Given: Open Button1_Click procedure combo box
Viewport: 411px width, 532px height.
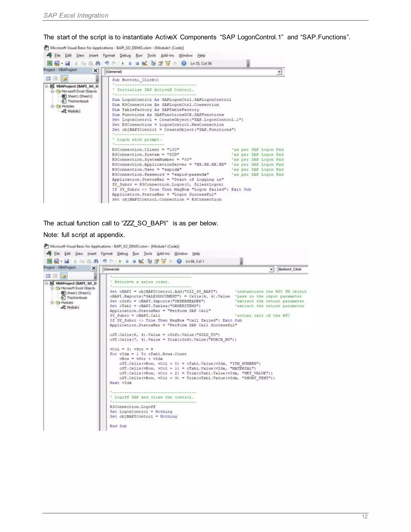Looking at the screenshot, I should 293,269.
